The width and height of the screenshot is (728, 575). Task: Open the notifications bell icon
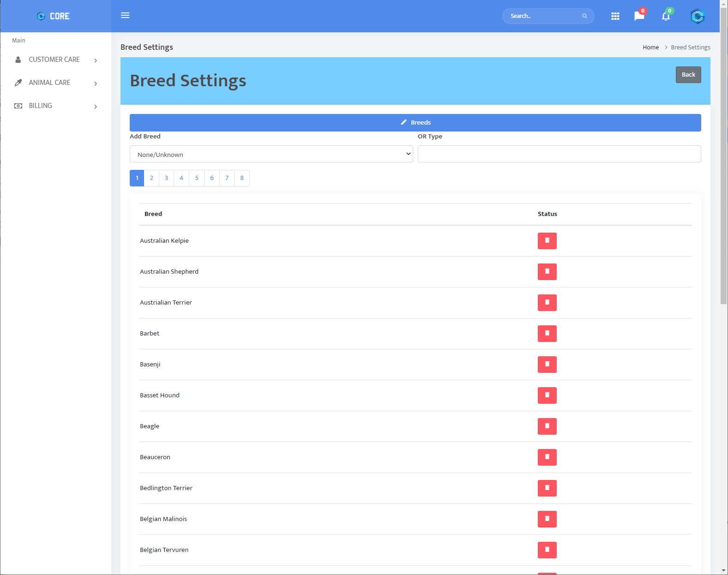(x=666, y=16)
